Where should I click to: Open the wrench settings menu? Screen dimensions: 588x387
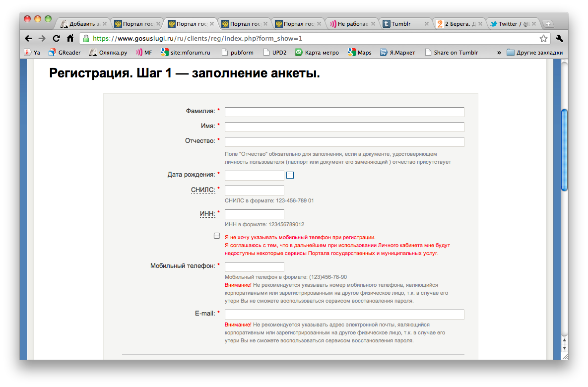559,38
